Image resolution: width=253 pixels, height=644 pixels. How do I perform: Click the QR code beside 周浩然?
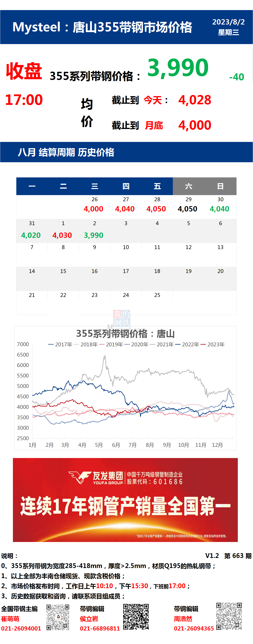[x=229, y=616]
